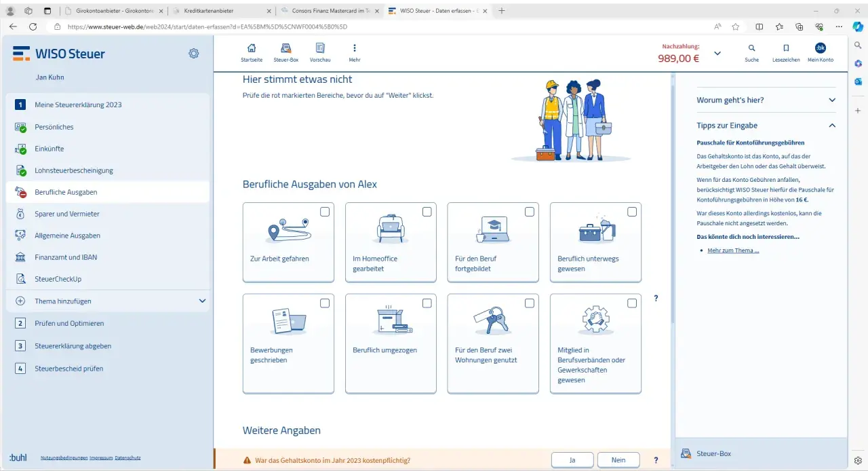Check the Bewerbungen geschrieben checkbox
Viewport: 868px width, 471px height.
325,303
